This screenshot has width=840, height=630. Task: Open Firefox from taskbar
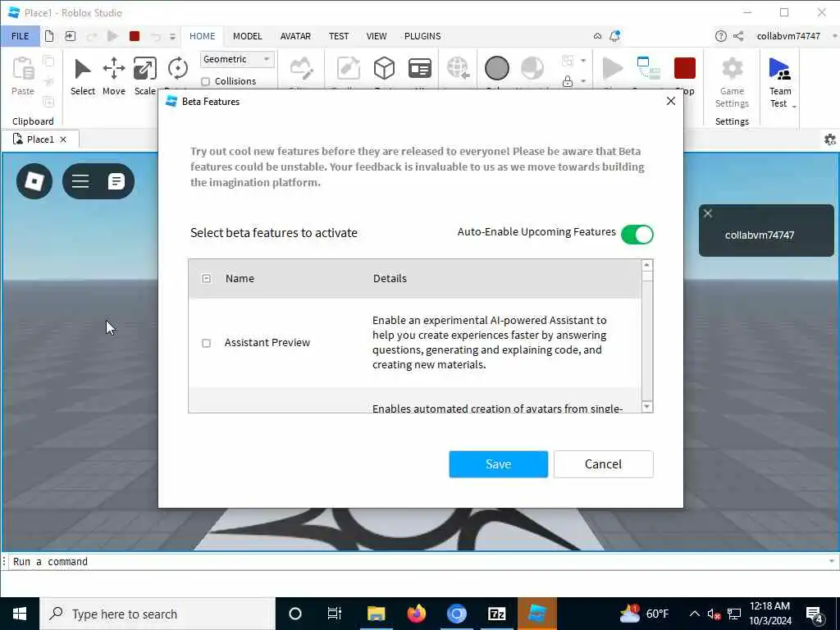[x=416, y=614]
